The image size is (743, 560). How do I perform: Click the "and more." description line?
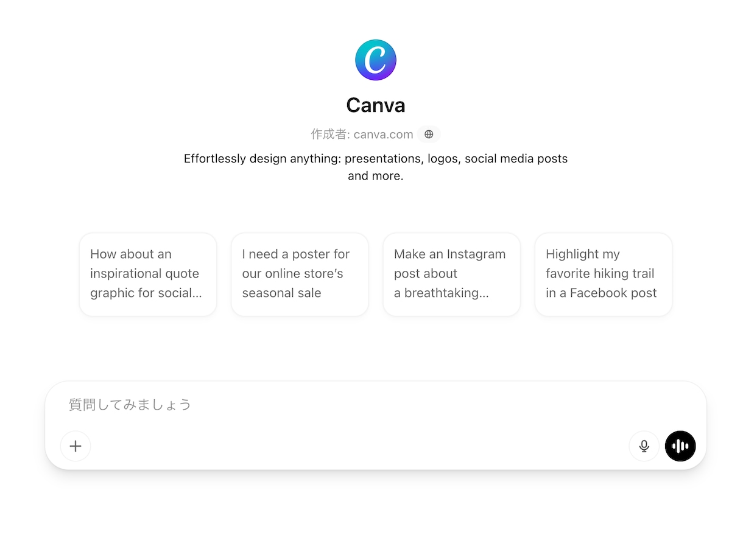click(x=376, y=177)
